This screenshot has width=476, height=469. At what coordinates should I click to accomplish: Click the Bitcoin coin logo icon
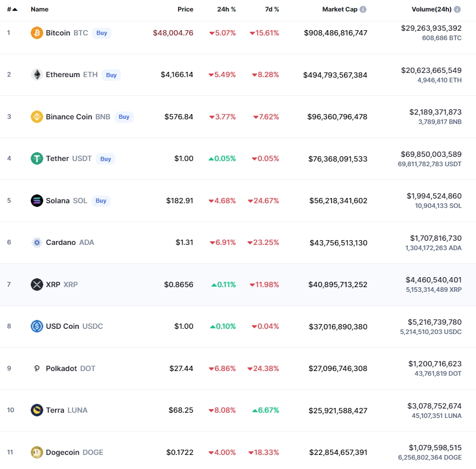coord(36,33)
